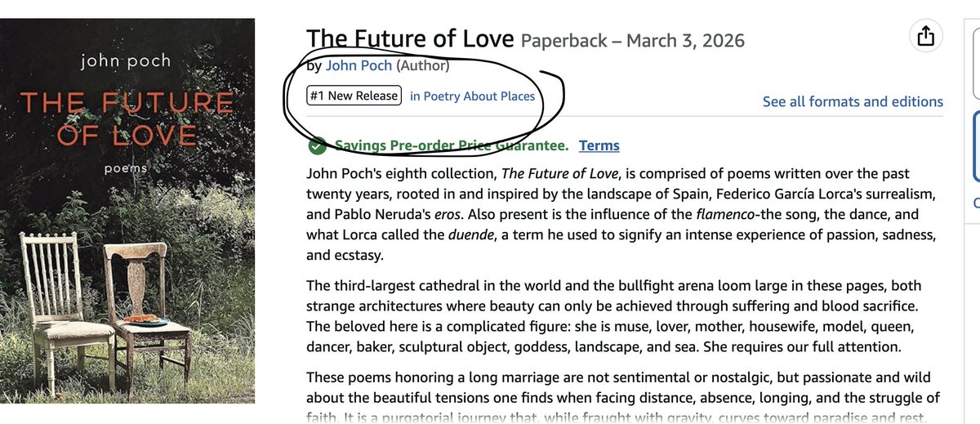Click the Paperback – March 3, 2026 label
This screenshot has width=980, height=424.
coord(633,40)
